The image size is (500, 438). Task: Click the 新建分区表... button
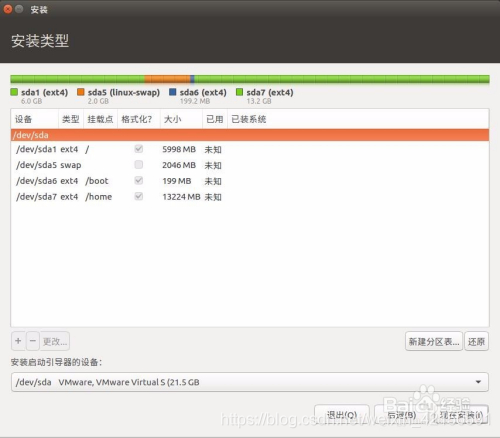point(434,341)
